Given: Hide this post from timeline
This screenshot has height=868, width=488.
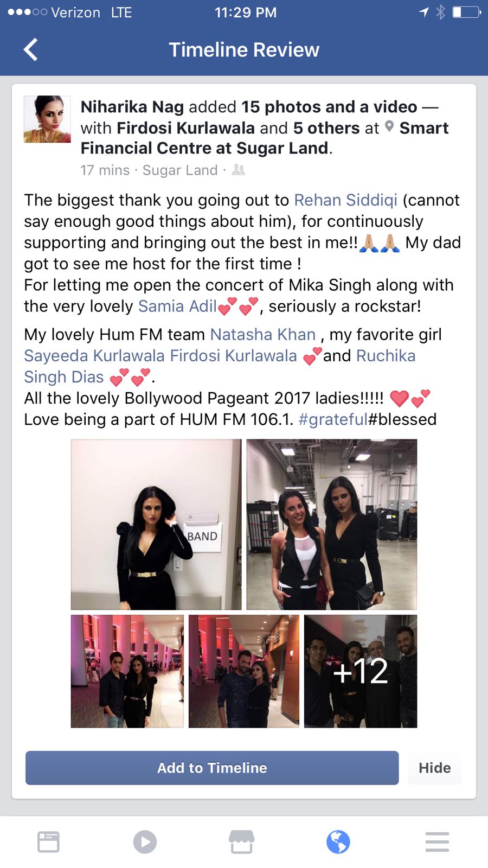Looking at the screenshot, I should tap(435, 768).
